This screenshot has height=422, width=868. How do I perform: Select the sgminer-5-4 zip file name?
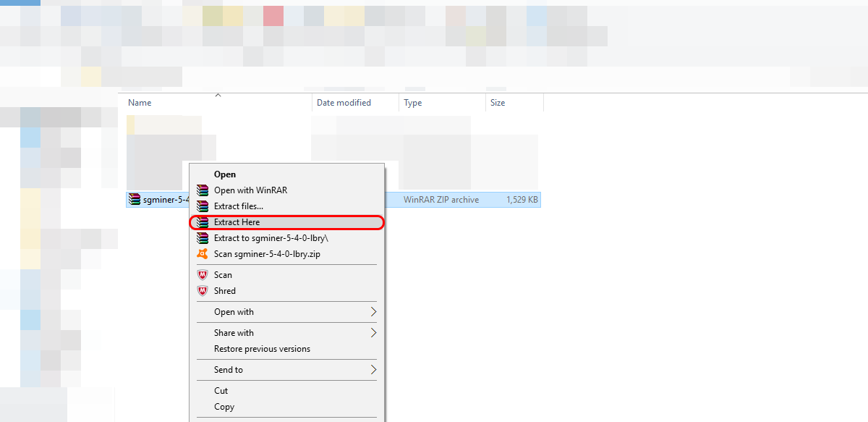pos(166,199)
